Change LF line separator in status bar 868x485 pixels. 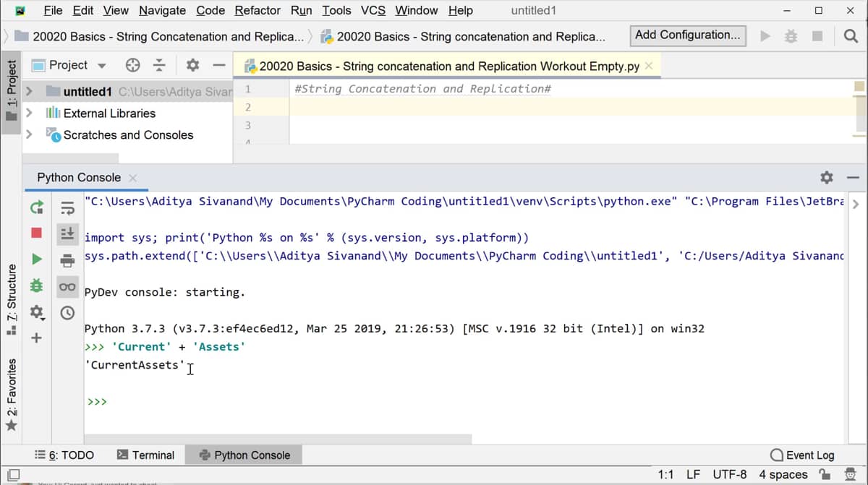click(x=693, y=475)
